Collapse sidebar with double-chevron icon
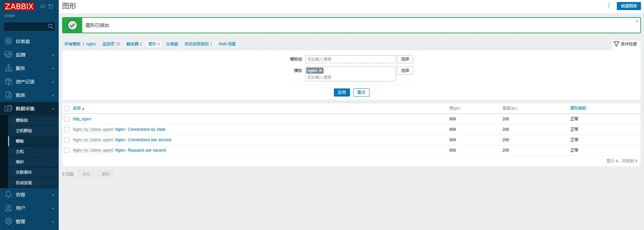Screen dimensions: 644x230 click(43, 6)
